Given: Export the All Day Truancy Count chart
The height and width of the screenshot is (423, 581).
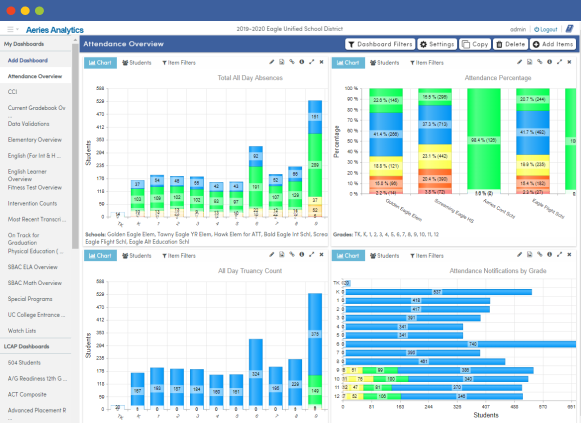Looking at the screenshot, I should point(282,254).
